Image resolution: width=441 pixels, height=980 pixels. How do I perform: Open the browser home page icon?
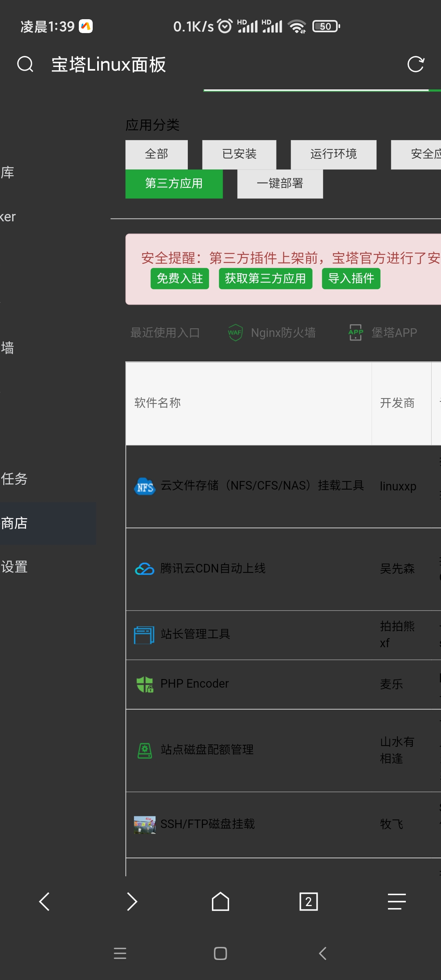click(220, 902)
